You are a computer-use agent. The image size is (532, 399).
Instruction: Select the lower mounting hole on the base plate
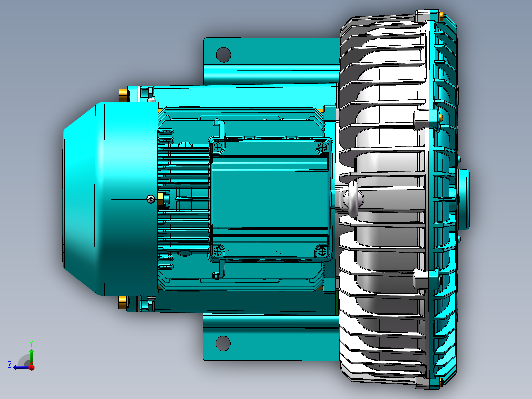pyautogui.click(x=223, y=343)
